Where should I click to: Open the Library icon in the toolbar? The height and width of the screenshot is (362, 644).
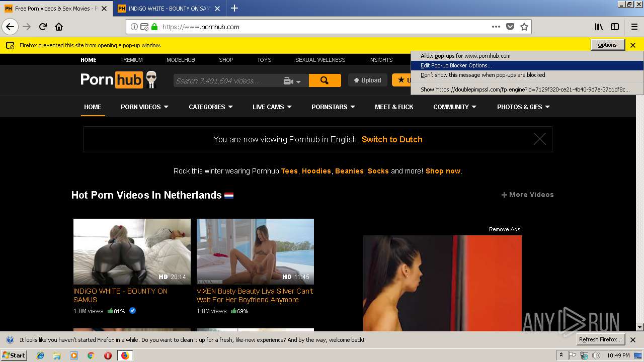tap(599, 27)
